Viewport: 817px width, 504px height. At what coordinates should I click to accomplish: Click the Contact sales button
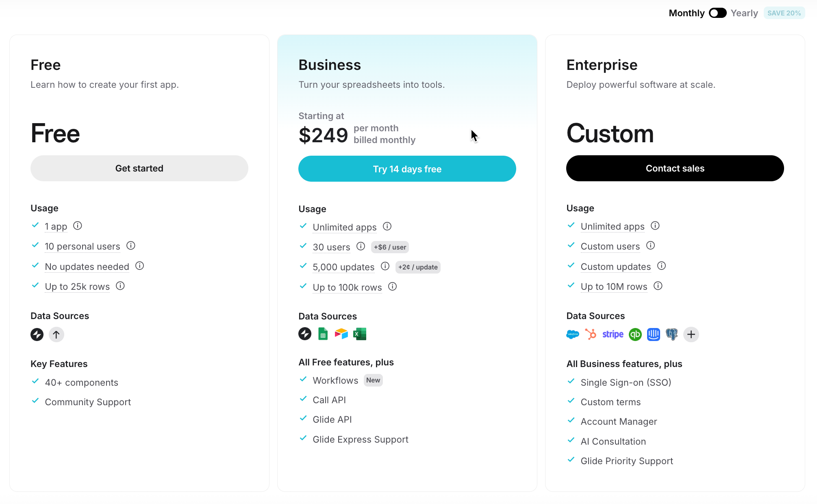pos(675,168)
